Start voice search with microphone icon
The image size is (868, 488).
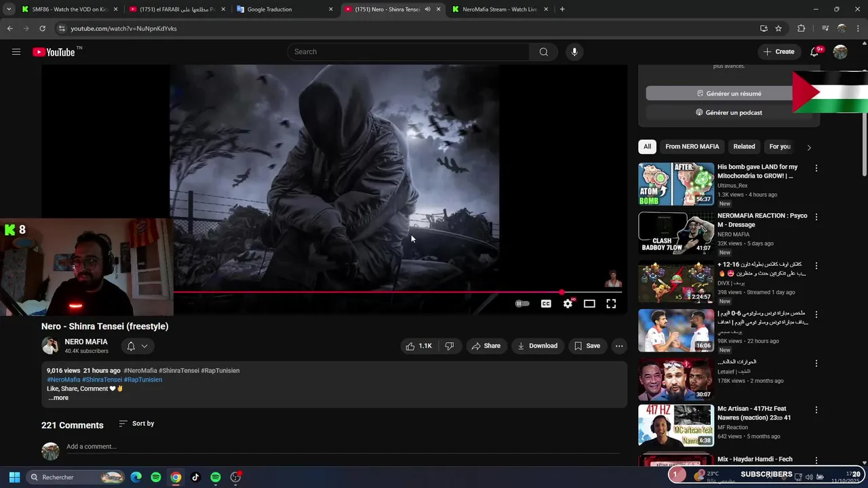point(574,52)
